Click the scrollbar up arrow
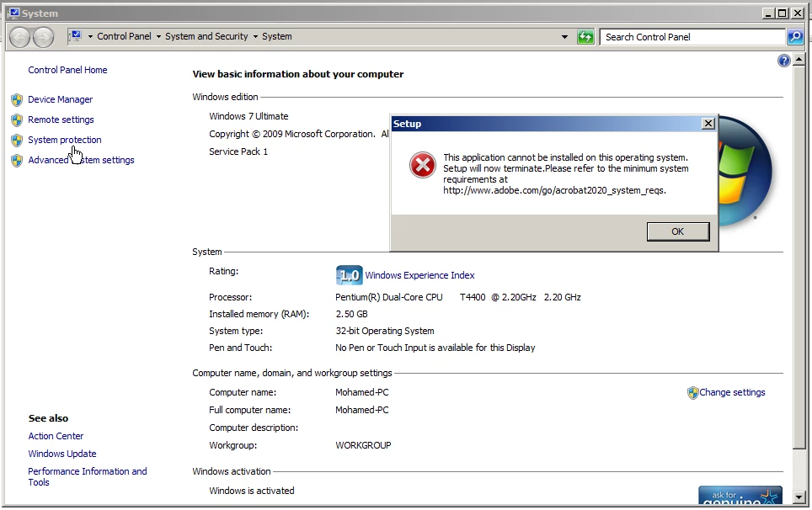This screenshot has height=510, width=812. click(799, 60)
